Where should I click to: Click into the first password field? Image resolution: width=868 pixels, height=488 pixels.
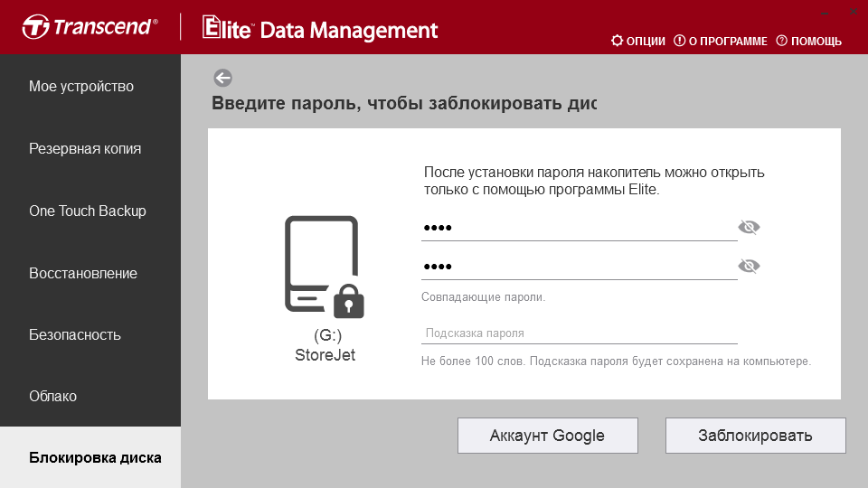click(579, 228)
